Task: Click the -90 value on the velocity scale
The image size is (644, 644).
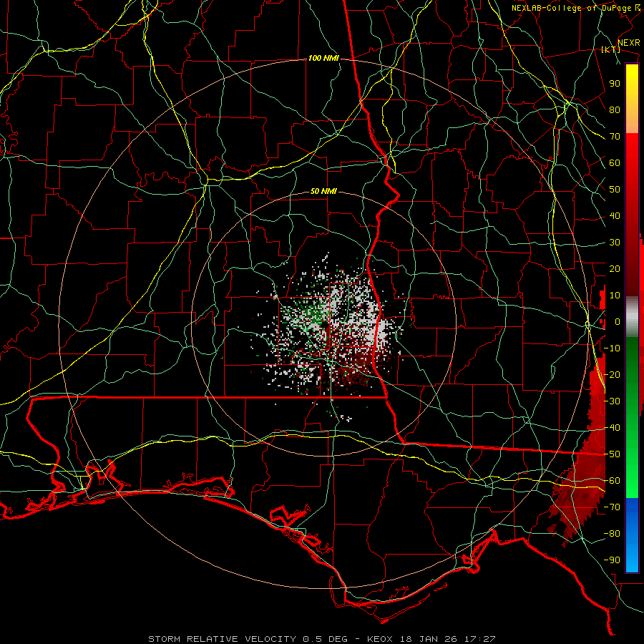Action: [612, 560]
